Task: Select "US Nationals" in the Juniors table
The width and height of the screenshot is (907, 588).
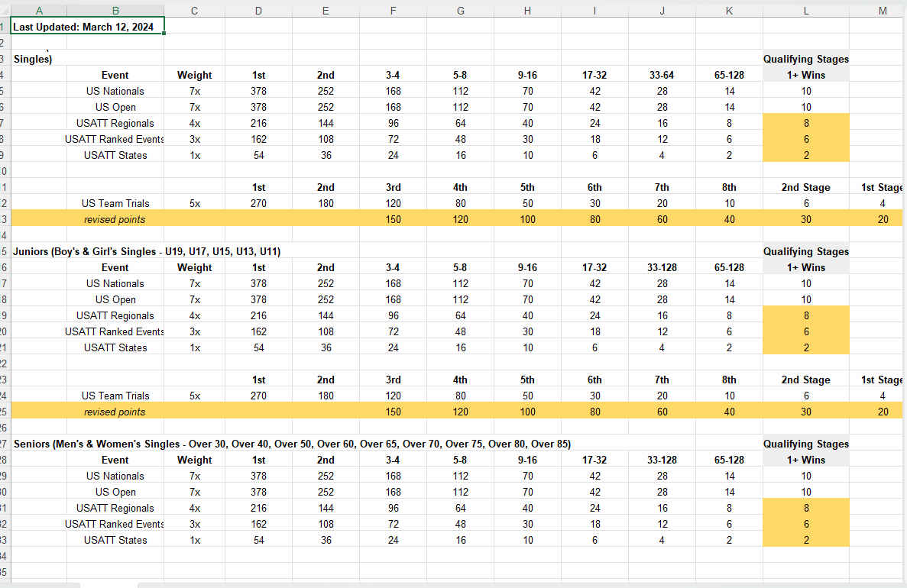Action: pyautogui.click(x=115, y=284)
